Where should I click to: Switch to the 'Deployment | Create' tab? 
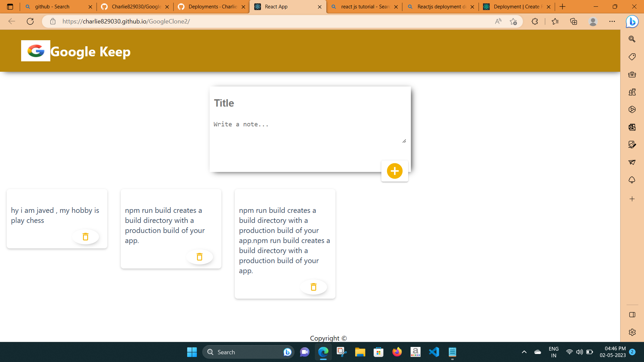coord(517,7)
